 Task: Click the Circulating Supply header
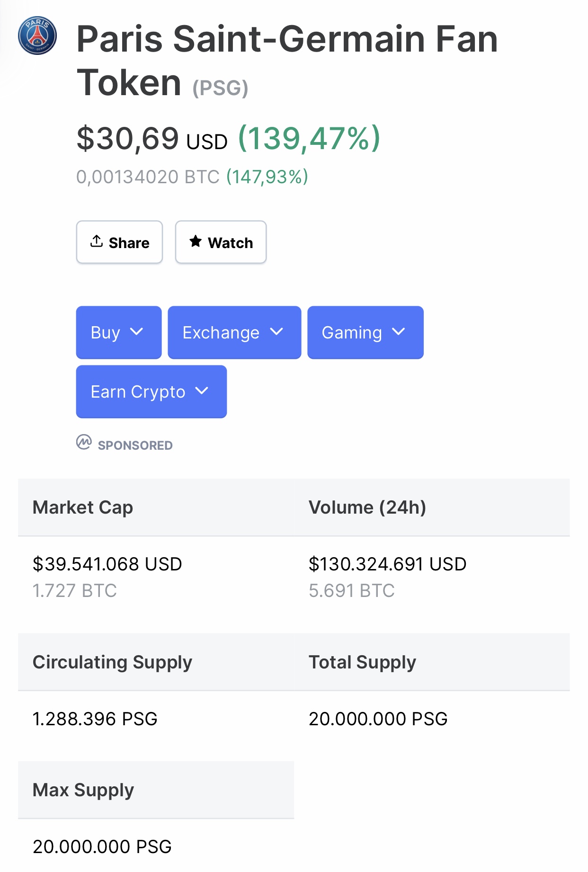(112, 662)
